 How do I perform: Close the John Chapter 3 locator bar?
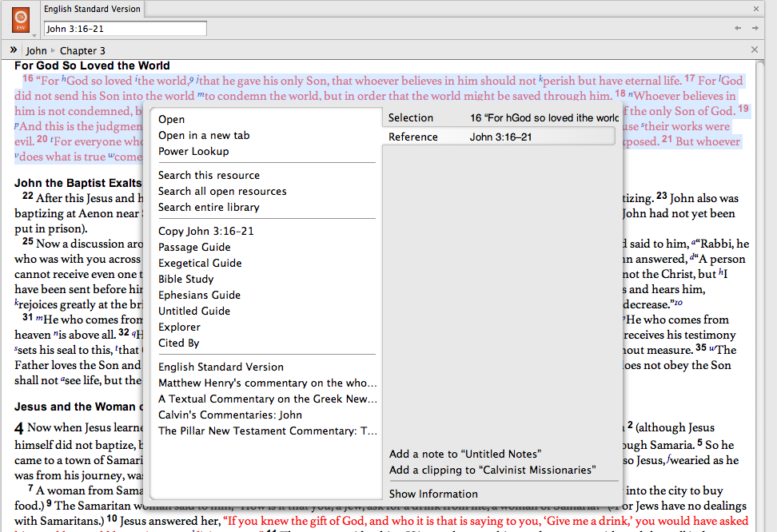pyautogui.click(x=754, y=50)
